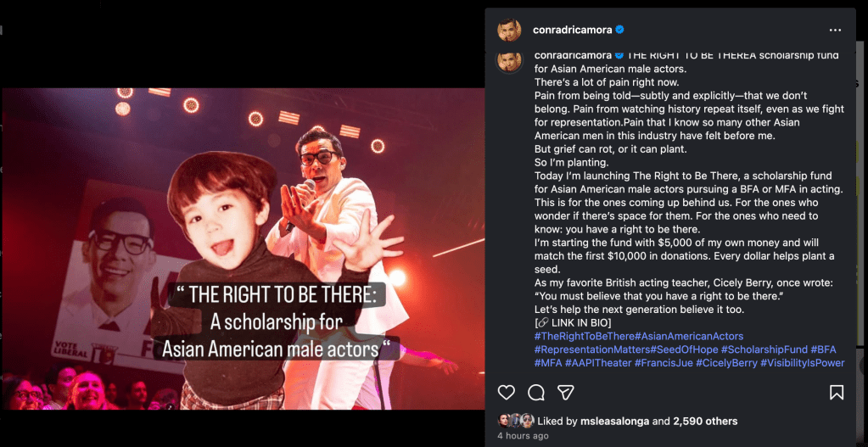Click conradricamora username in the caption
The height and width of the screenshot is (447, 868).
coord(573,55)
